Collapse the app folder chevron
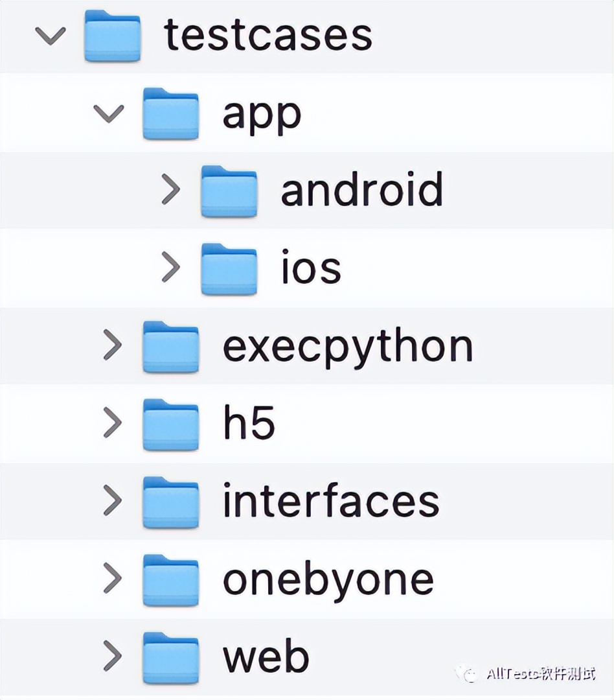 108,113
